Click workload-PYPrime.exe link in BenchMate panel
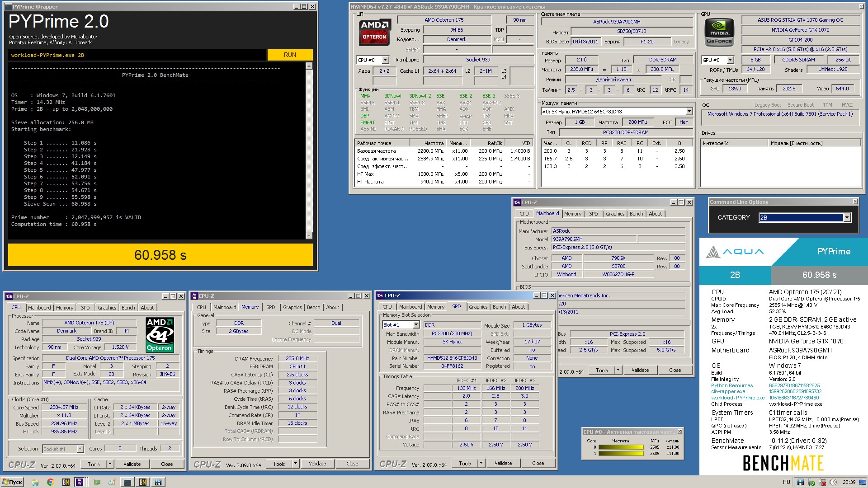This screenshot has width=868, height=488. pos(737,398)
